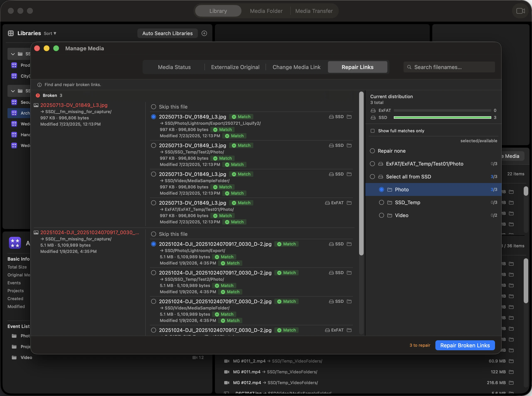Click the image icon of the broken DJI file
This screenshot has width=532, height=396.
click(x=36, y=233)
